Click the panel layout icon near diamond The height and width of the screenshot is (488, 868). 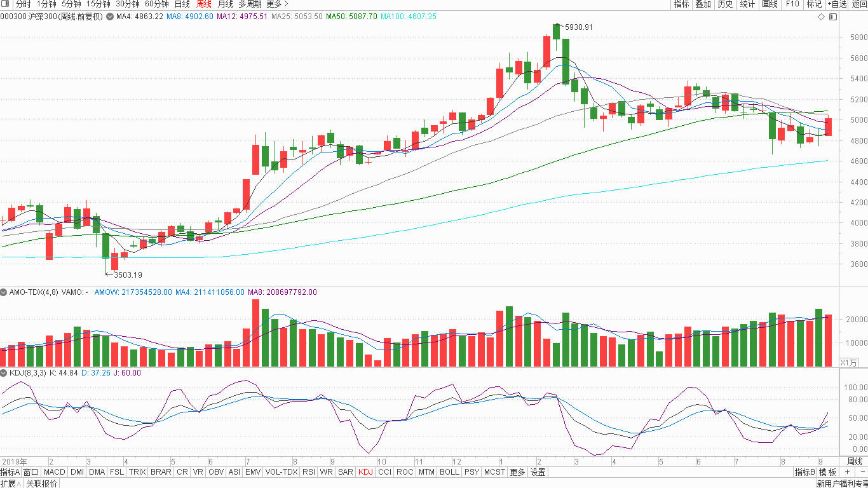point(832,17)
